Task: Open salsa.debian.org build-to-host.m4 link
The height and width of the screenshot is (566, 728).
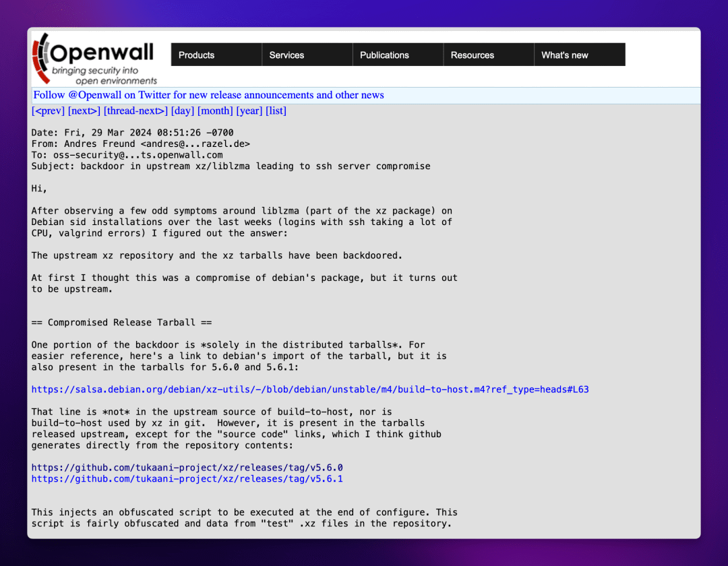Action: click(310, 389)
